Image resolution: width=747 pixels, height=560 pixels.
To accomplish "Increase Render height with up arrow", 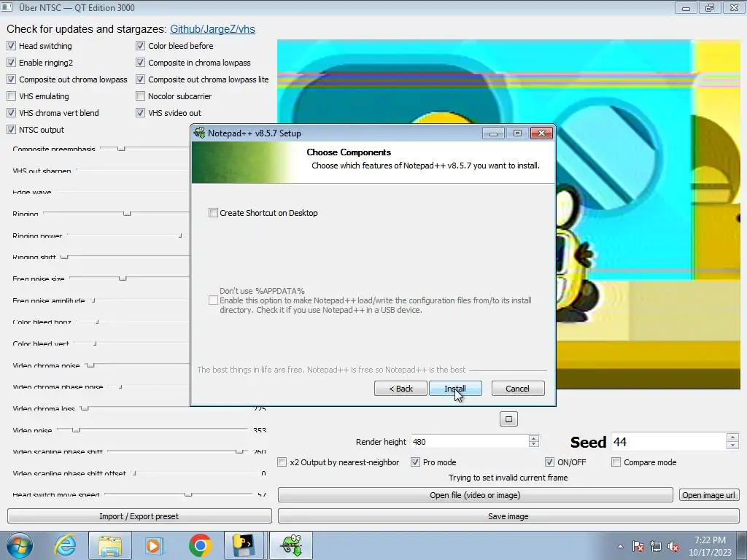I will point(534,438).
